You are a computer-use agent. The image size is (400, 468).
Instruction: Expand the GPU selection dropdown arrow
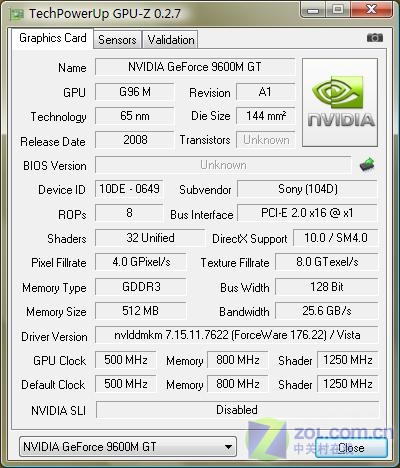(x=228, y=447)
